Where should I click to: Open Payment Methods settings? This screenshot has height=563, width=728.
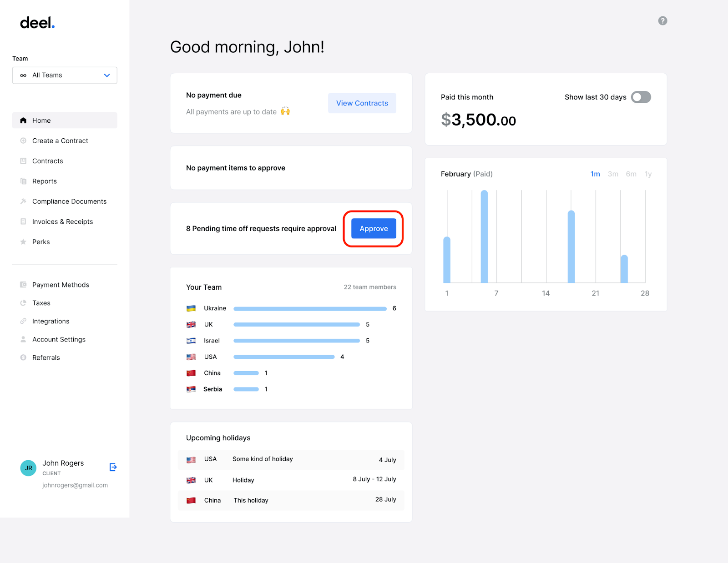pos(61,284)
